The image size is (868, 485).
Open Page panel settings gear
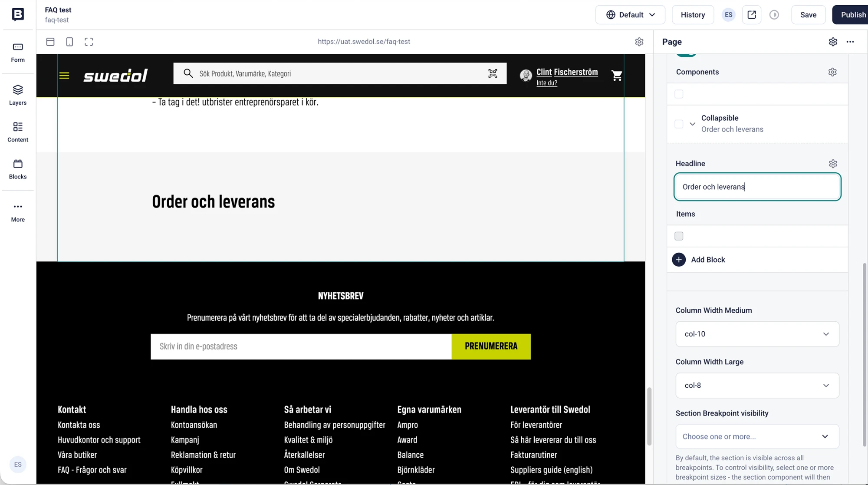833,42
